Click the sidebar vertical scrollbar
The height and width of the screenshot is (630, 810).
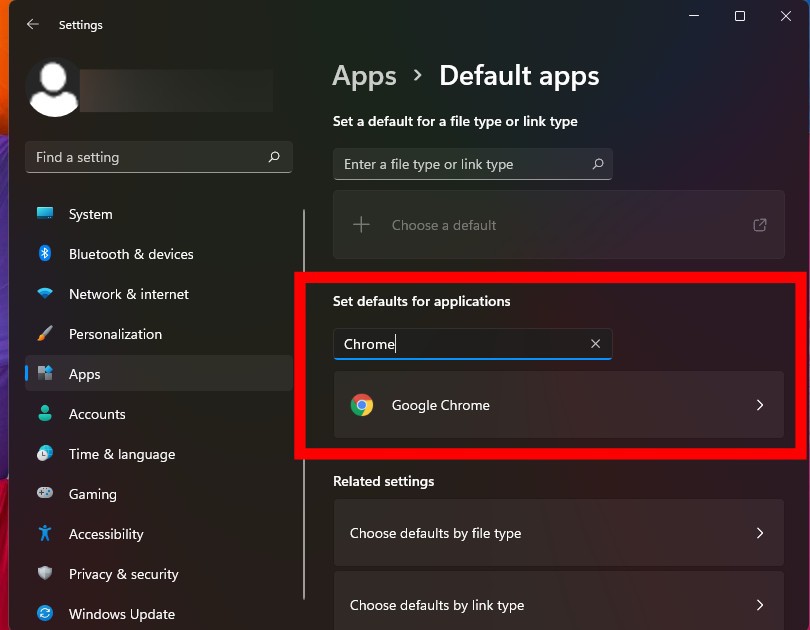pyautogui.click(x=304, y=404)
